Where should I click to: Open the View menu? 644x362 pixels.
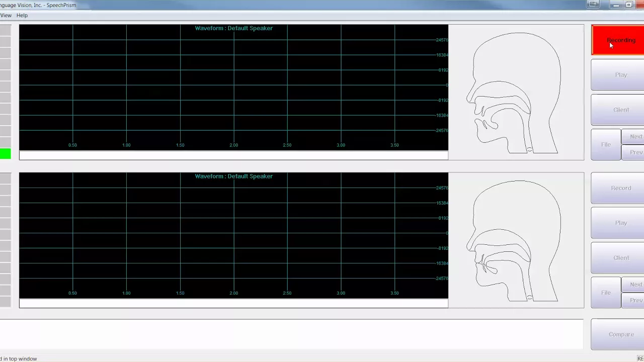(x=6, y=16)
